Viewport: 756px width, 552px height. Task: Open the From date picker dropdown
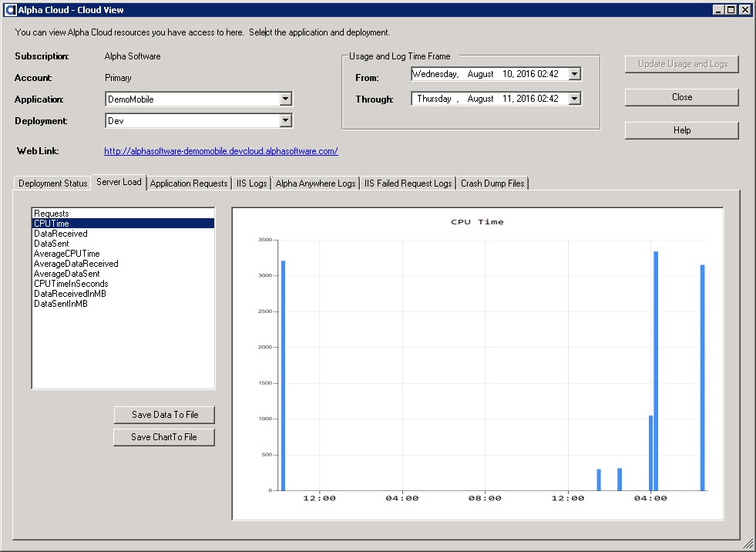(575, 74)
